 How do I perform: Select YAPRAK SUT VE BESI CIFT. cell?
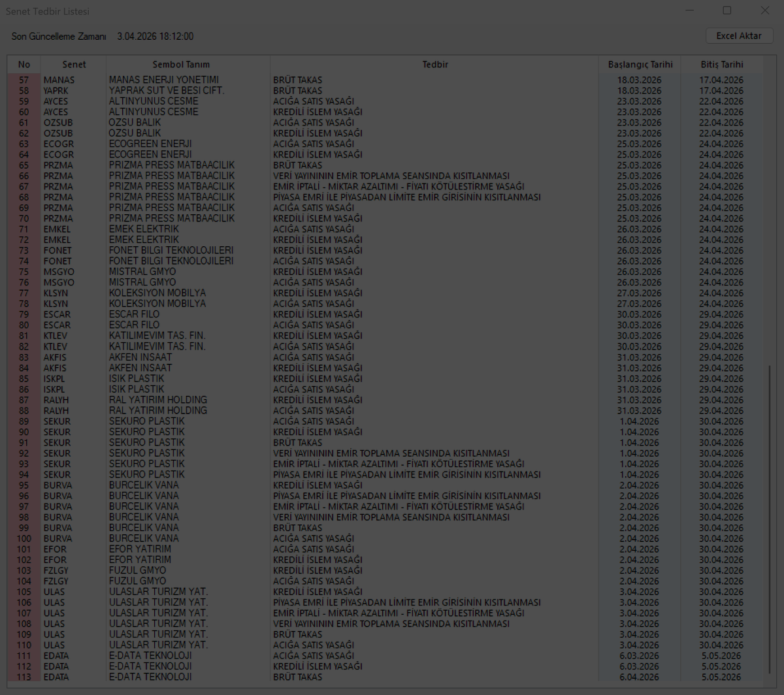click(x=167, y=91)
